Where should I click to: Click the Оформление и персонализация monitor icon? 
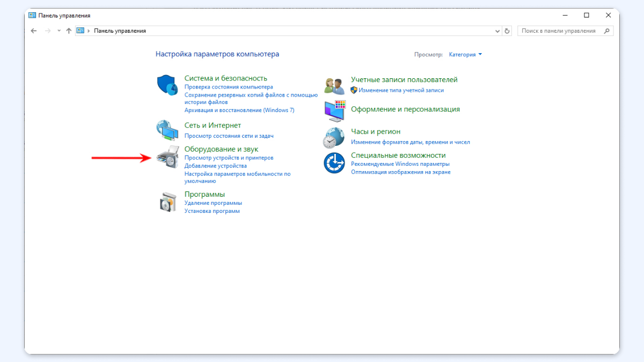(x=335, y=110)
